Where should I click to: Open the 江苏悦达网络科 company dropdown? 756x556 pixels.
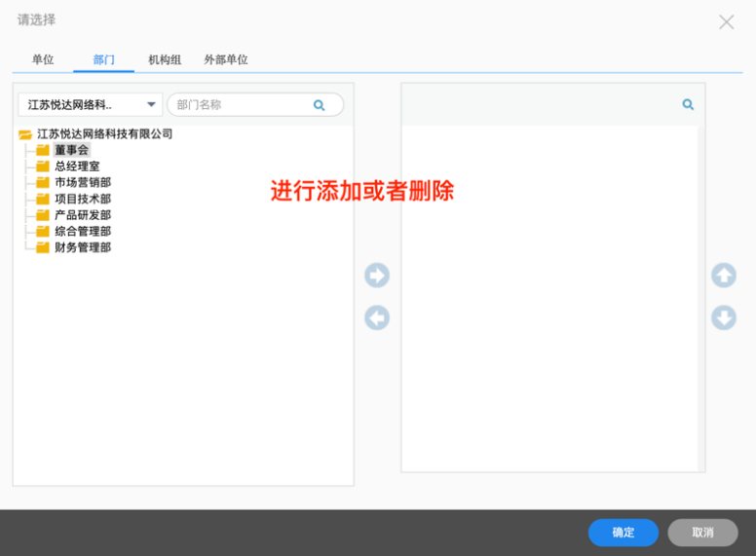[x=91, y=105]
